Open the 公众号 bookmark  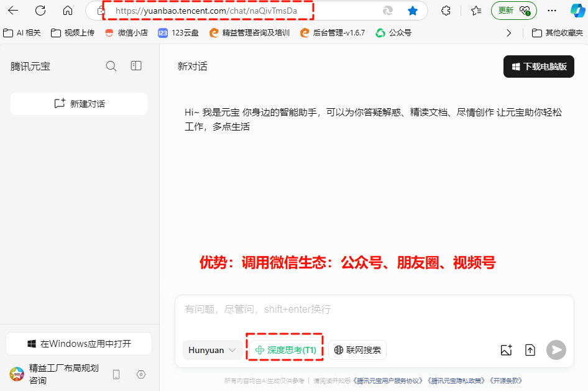coord(393,33)
